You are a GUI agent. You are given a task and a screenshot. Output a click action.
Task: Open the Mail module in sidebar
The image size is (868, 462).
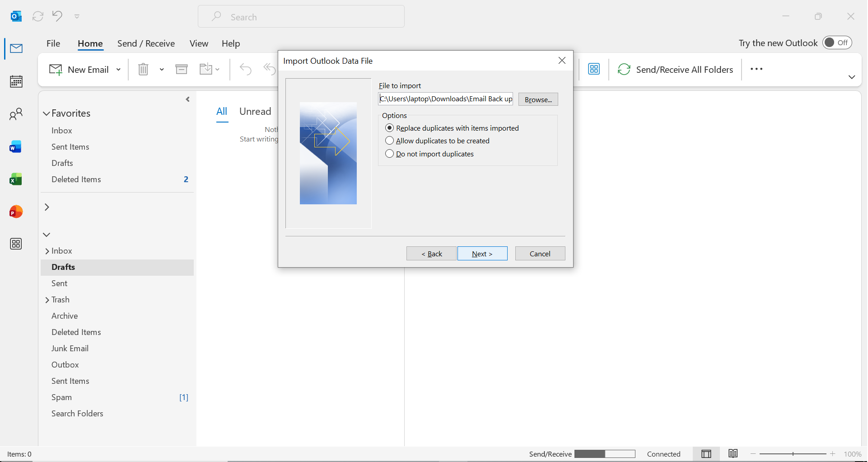[x=16, y=48]
